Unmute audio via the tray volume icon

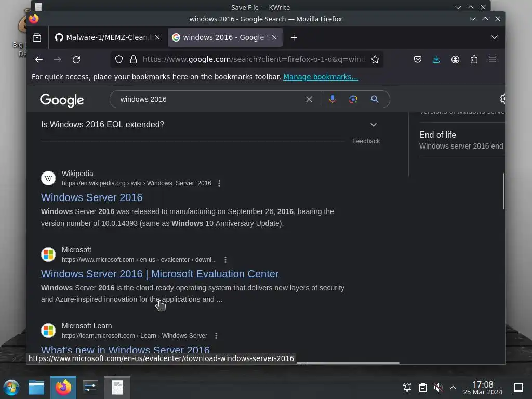(x=438, y=388)
